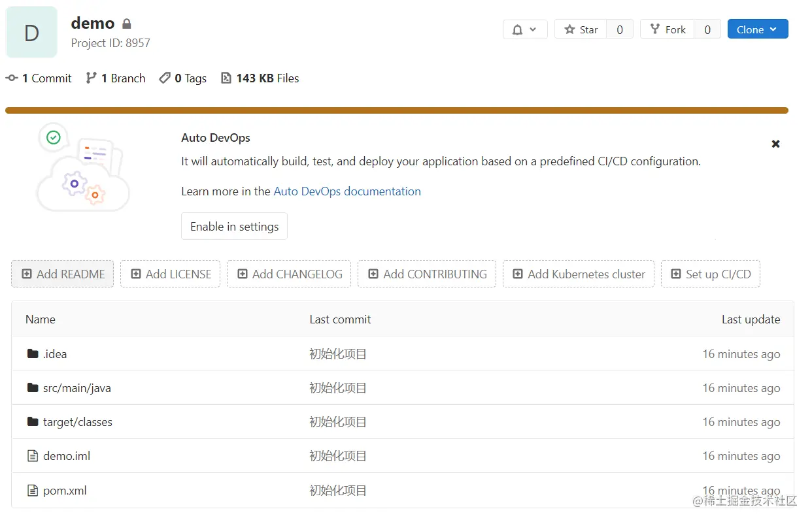
Task: Expand the Clone dropdown
Action: [757, 29]
